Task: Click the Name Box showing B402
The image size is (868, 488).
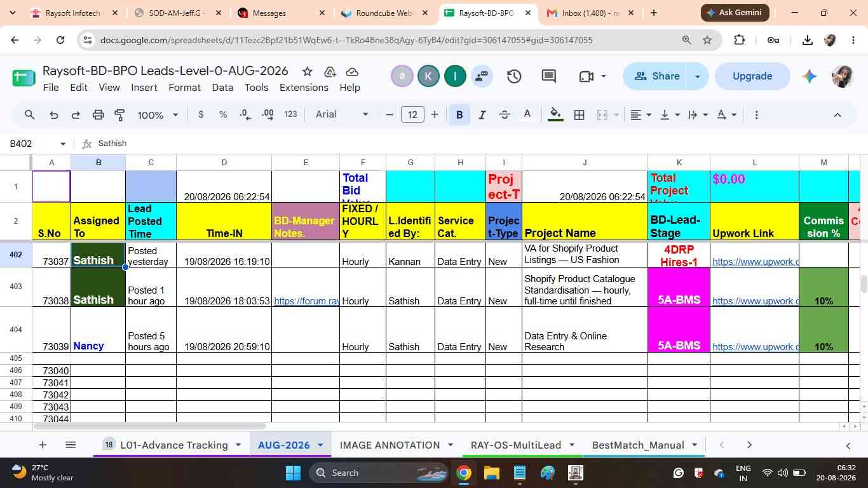Action: 37,144
